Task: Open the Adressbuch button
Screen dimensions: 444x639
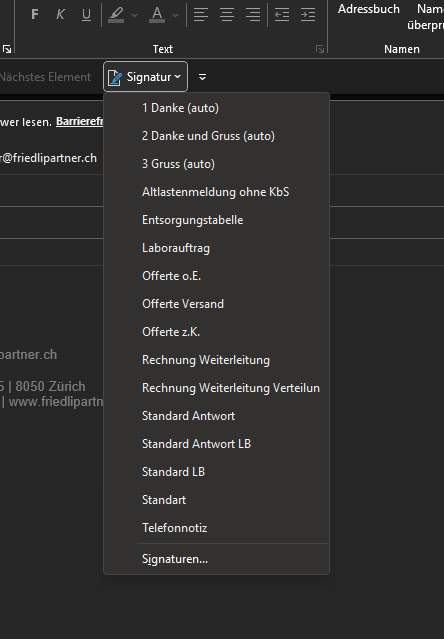Action: pyautogui.click(x=369, y=9)
